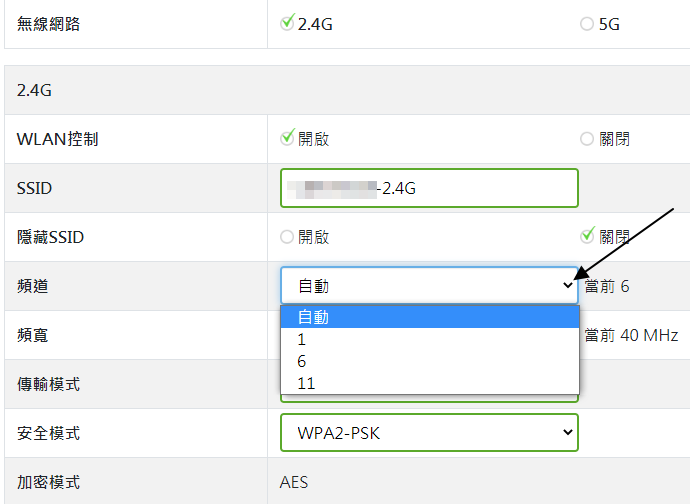Click the green checkmark beside WLAN 開啟

287,137
